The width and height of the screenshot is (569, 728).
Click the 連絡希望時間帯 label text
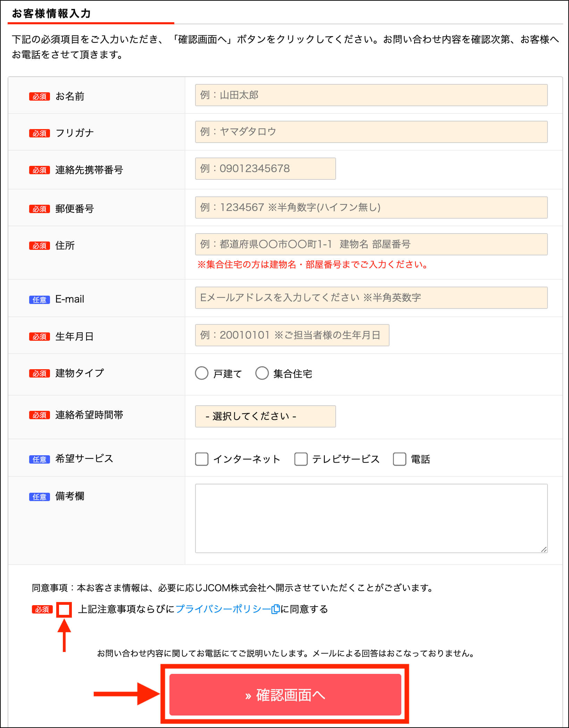click(89, 415)
